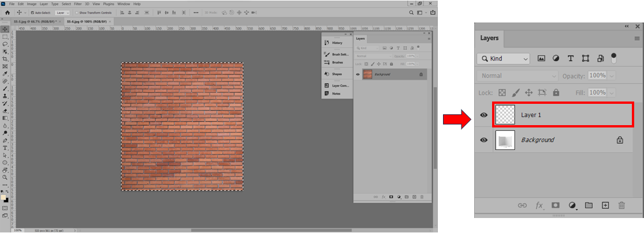The image size is (644, 233).
Task: Select the Move tool in the toolbox
Action: (x=5, y=29)
